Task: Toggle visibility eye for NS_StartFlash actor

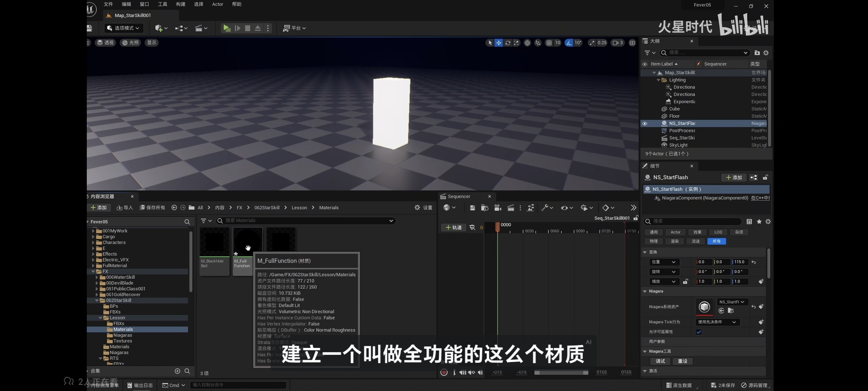Action: (x=644, y=123)
